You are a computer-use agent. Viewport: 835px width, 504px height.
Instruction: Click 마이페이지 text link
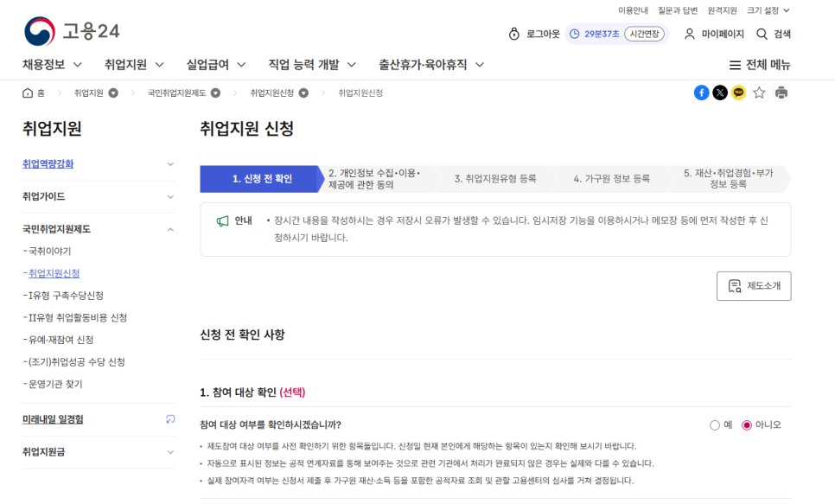[723, 34]
